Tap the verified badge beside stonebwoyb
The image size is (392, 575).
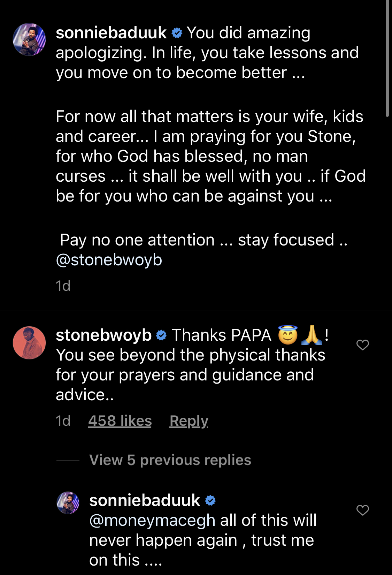pyautogui.click(x=161, y=335)
